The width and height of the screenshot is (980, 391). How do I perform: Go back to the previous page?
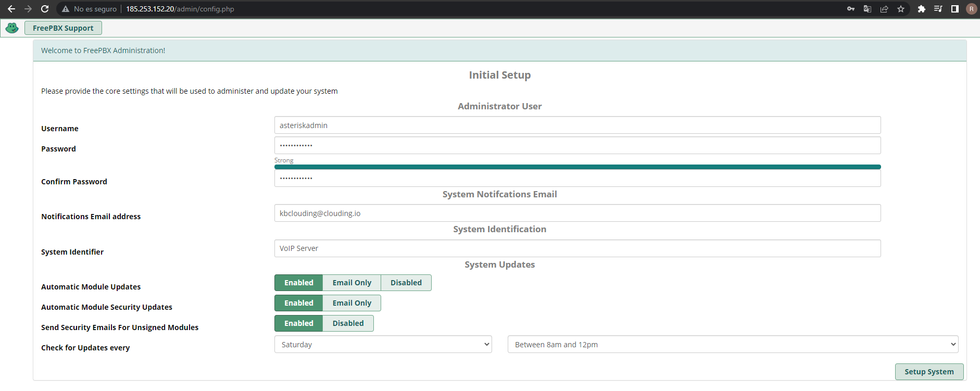[x=11, y=9]
